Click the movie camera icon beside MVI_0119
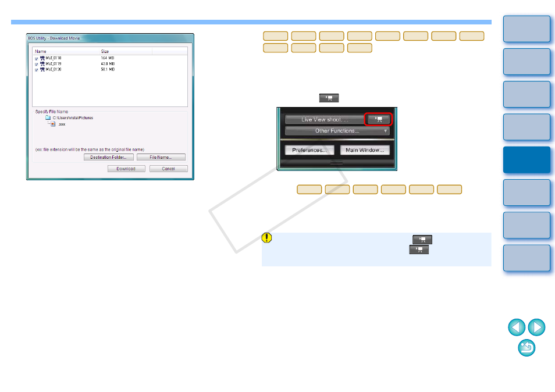The width and height of the screenshot is (555, 392). pos(42,64)
